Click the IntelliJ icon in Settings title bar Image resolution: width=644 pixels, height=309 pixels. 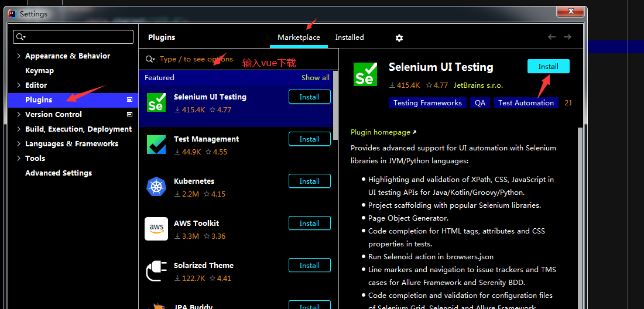pyautogui.click(x=13, y=14)
